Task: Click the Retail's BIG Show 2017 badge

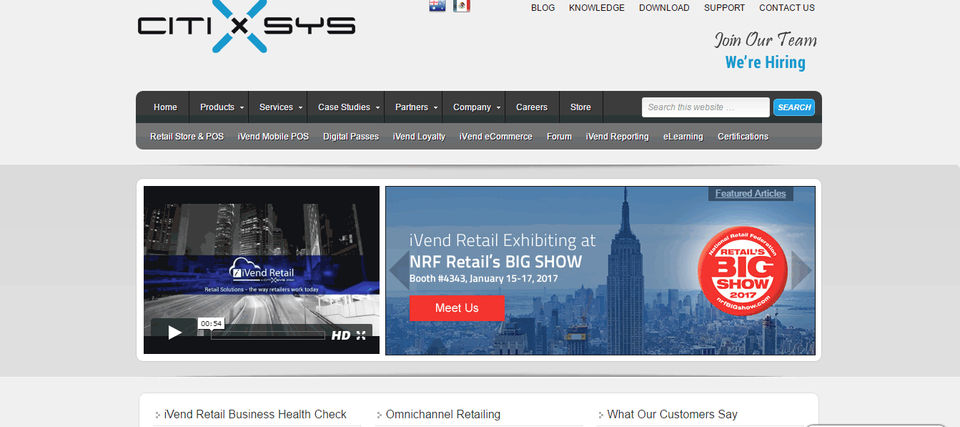Action: coord(742,271)
